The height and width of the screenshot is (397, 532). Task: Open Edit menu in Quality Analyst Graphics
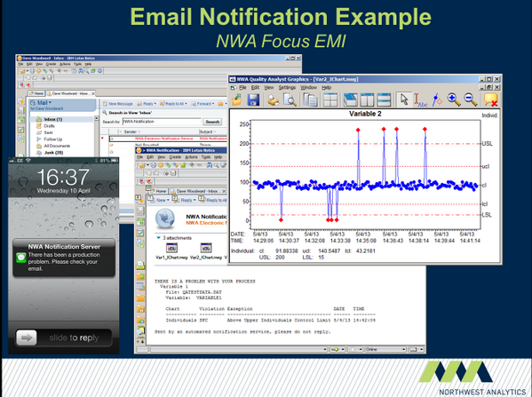(x=255, y=88)
